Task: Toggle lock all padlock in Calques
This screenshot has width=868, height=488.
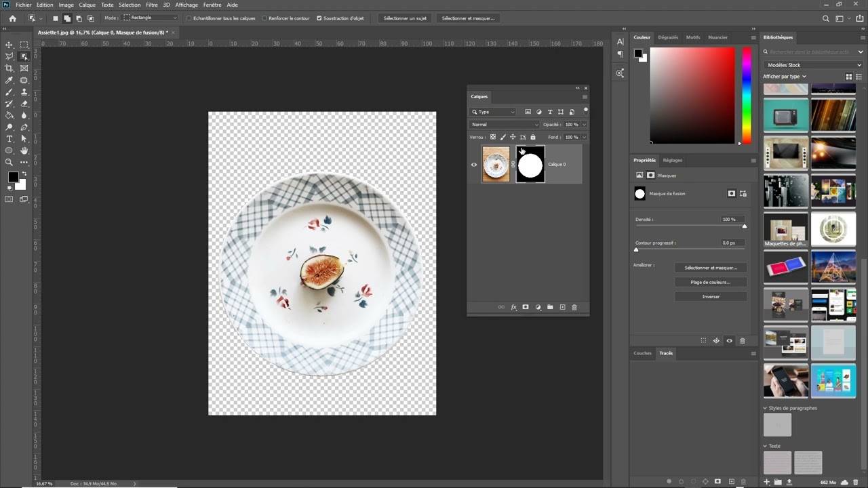Action: click(x=532, y=137)
